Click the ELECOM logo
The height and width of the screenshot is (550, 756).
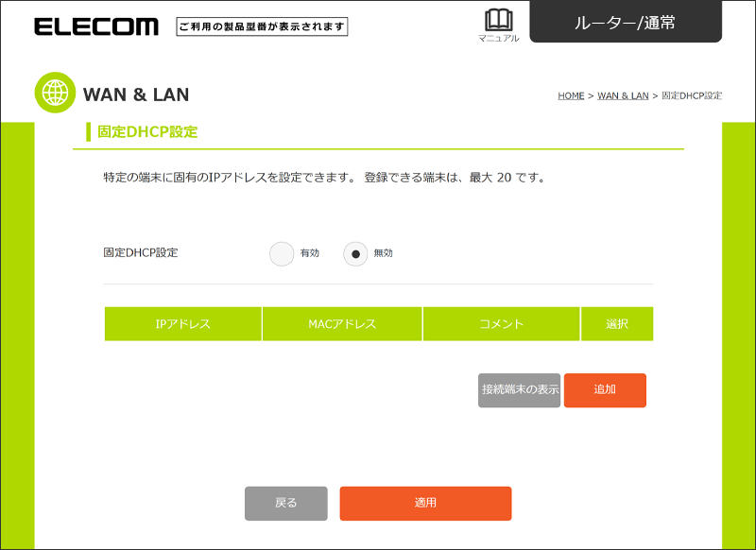click(96, 26)
